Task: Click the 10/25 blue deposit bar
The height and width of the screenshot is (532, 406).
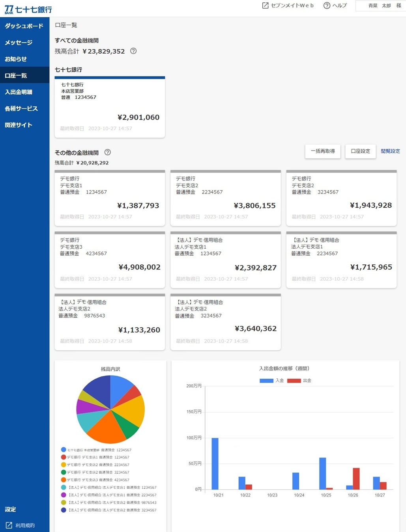Action: 322,473
